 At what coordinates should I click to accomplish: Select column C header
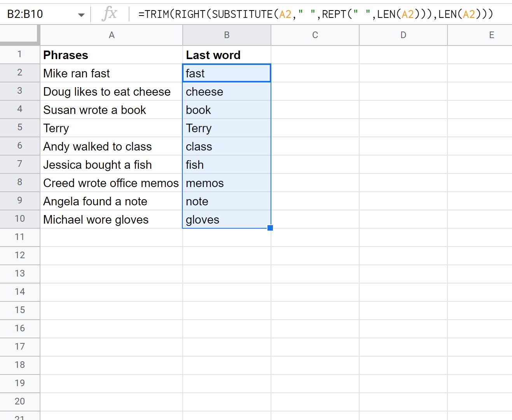(315, 35)
